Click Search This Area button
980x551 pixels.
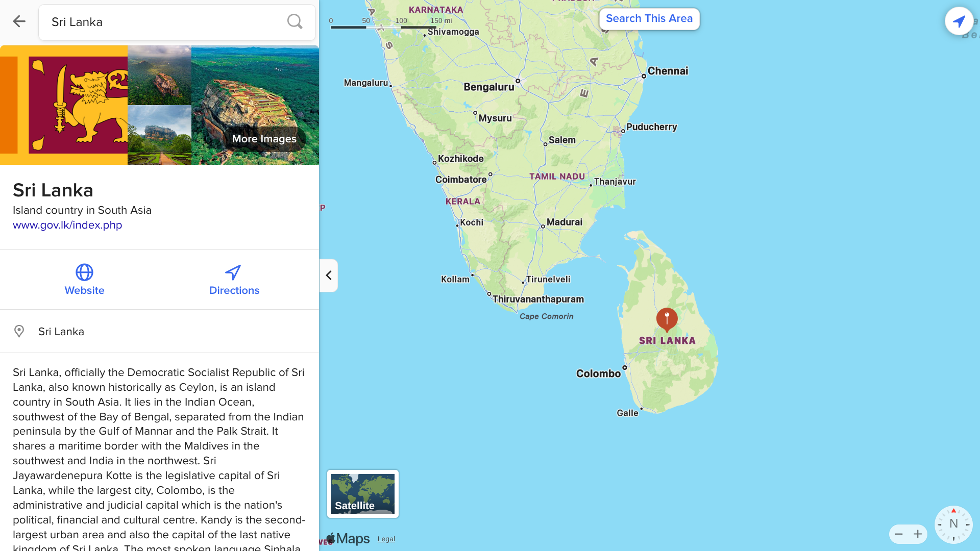click(x=649, y=19)
